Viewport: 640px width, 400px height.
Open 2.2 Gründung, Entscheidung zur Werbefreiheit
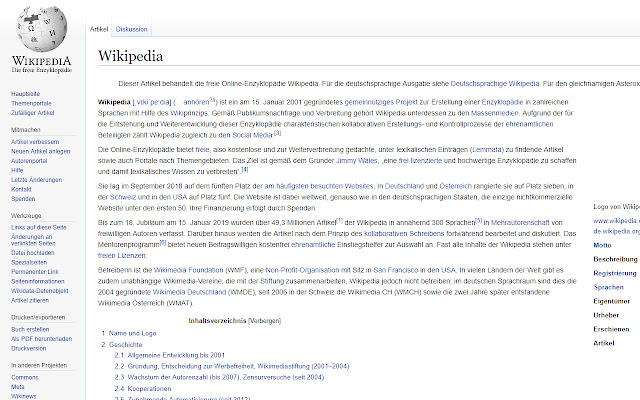pos(232,366)
